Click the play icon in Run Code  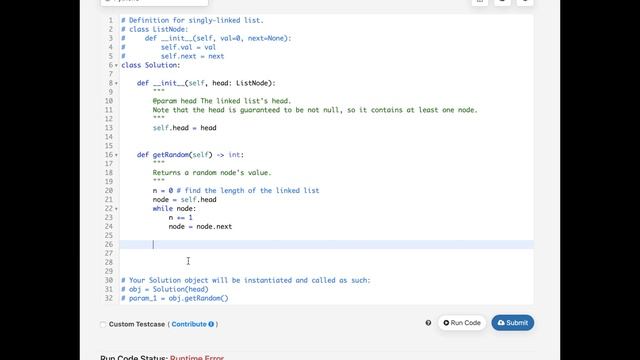pos(446,323)
